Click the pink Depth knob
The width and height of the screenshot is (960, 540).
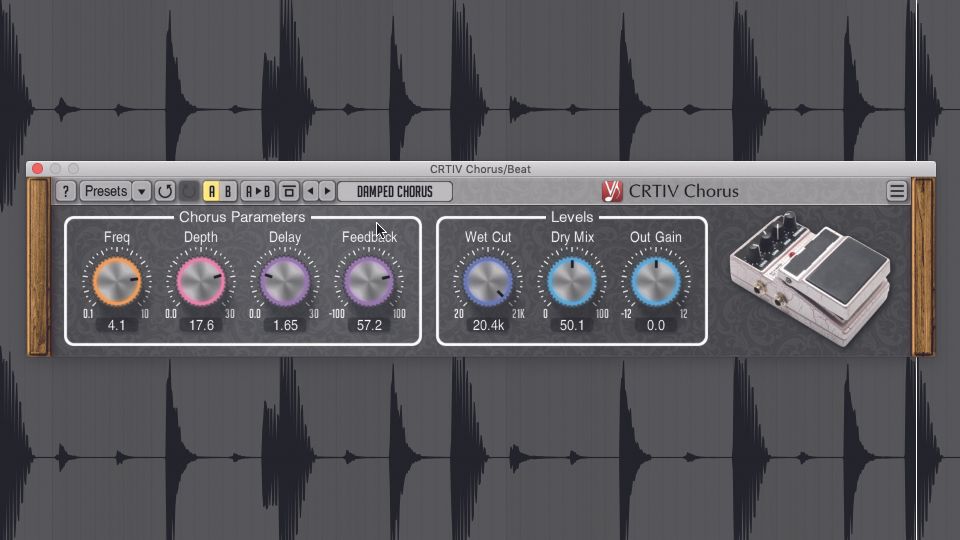tap(201, 280)
